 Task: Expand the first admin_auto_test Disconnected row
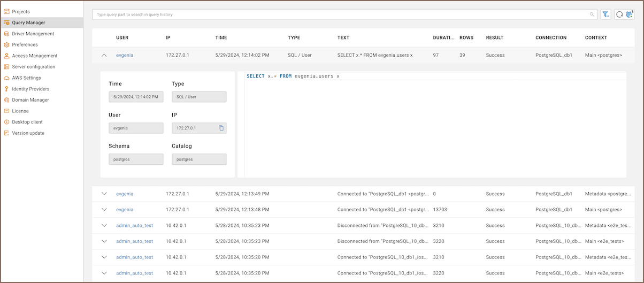[x=104, y=226]
